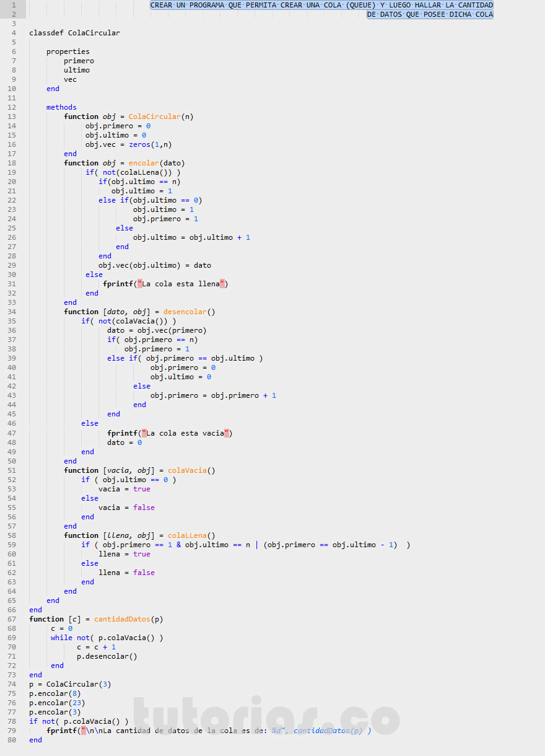Click the methods keyword
The image size is (545, 756).
[61, 107]
